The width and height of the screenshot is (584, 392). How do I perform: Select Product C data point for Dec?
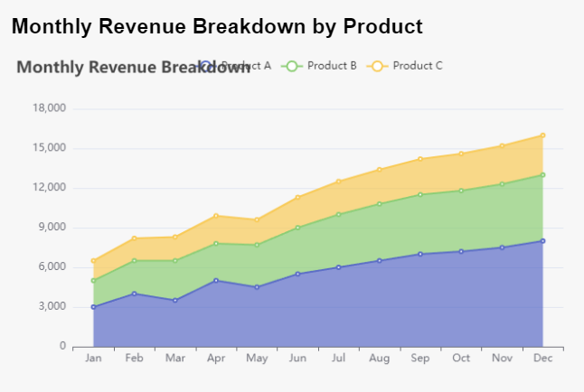(x=542, y=135)
